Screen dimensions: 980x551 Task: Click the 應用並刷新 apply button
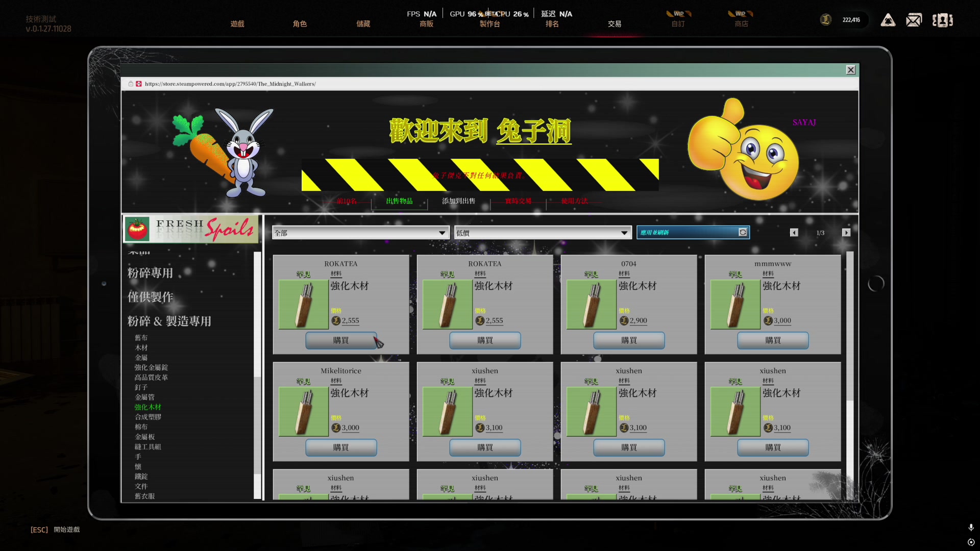point(693,233)
